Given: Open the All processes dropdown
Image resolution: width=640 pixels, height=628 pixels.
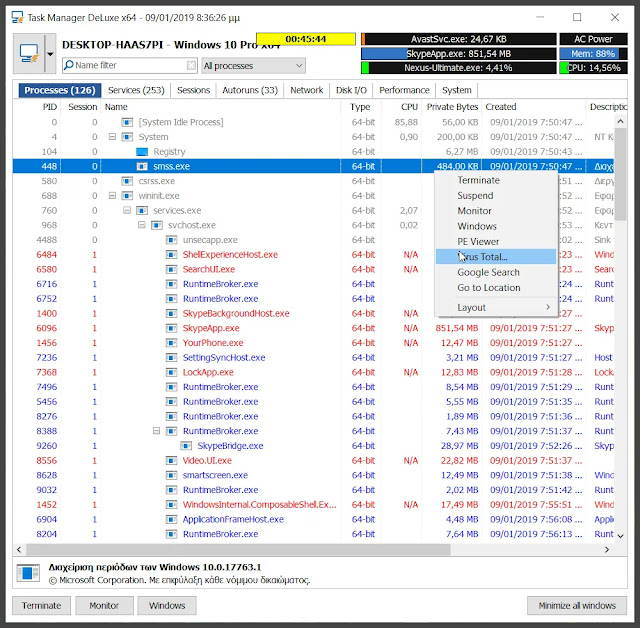Looking at the screenshot, I should click(253, 65).
